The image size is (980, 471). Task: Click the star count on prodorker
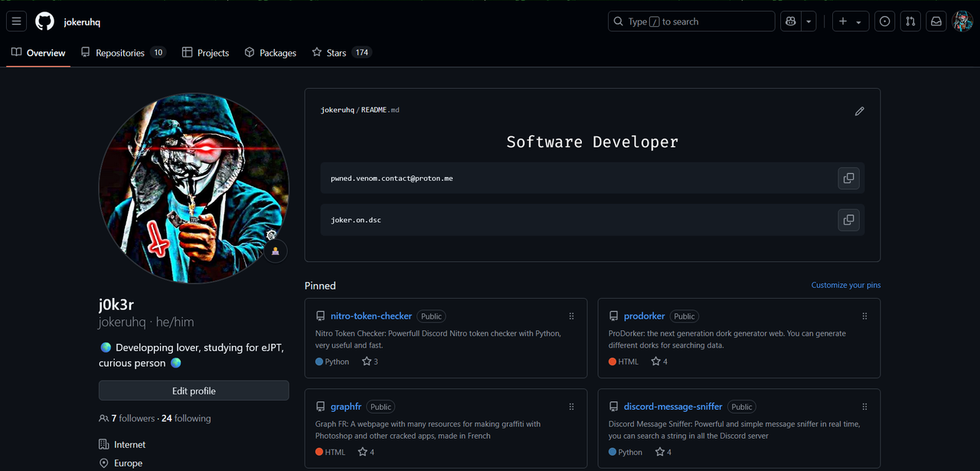(659, 361)
